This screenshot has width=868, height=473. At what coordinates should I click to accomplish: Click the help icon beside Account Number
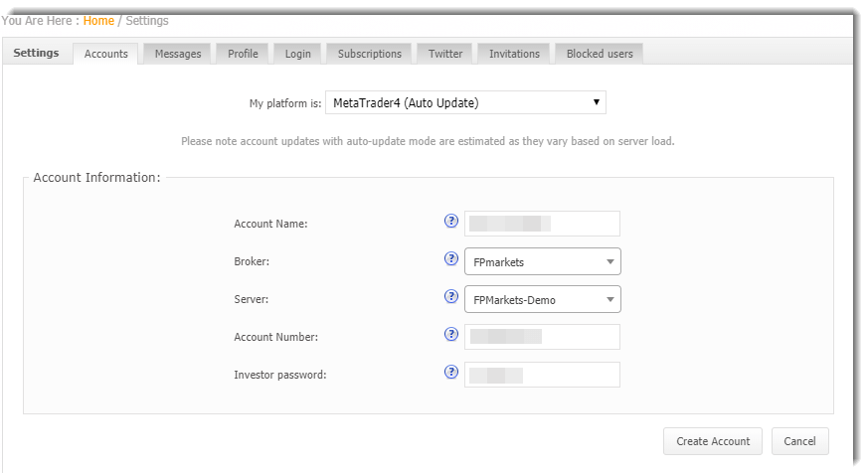click(x=450, y=335)
